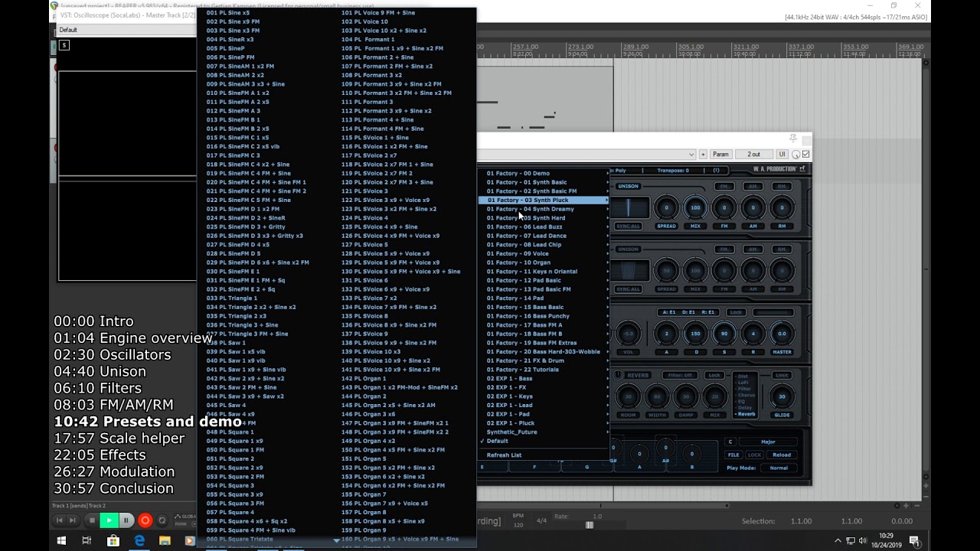Stop playback in the transport bar
The image size is (980, 551).
(x=92, y=520)
